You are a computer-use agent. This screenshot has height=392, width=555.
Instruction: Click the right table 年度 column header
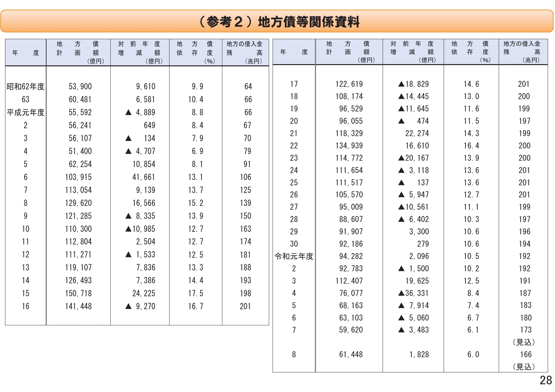point(294,52)
